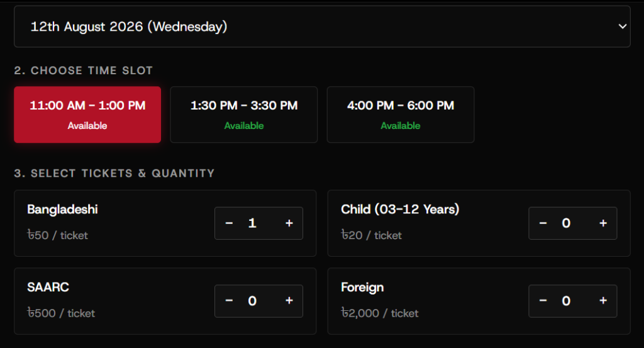Click minus on Foreign ticket counter
This screenshot has height=348, width=644.
(x=543, y=301)
